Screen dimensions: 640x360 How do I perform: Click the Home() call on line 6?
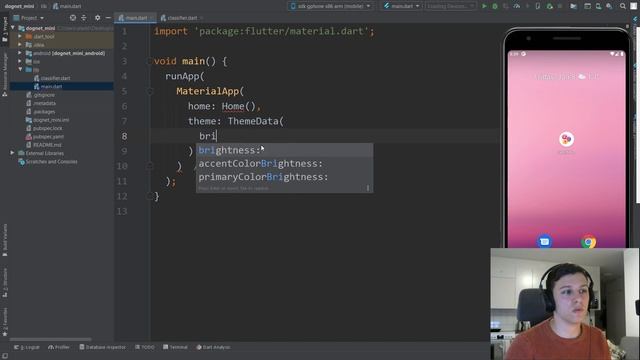[x=238, y=107]
